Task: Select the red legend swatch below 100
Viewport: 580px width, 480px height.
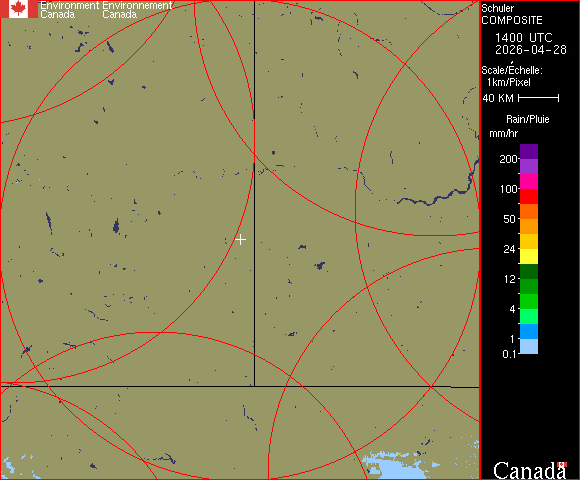Action: (x=529, y=196)
